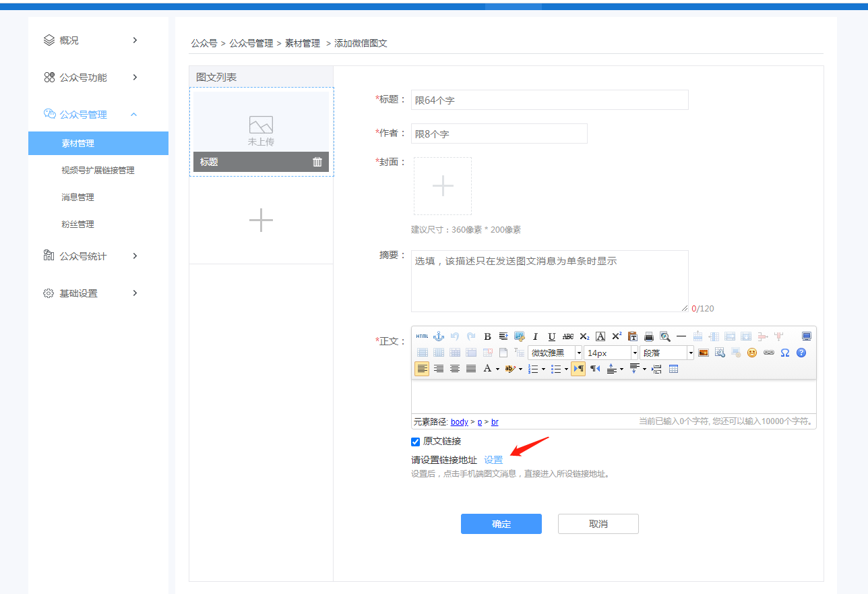
Task: Upload a cover image via 封面 plus box
Action: pyautogui.click(x=443, y=186)
